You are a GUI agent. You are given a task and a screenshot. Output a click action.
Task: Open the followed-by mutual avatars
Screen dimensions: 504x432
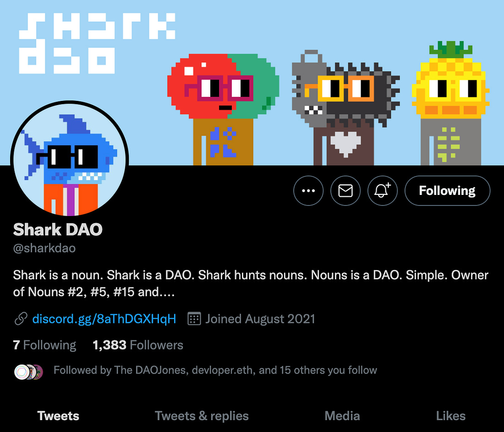pos(28,372)
